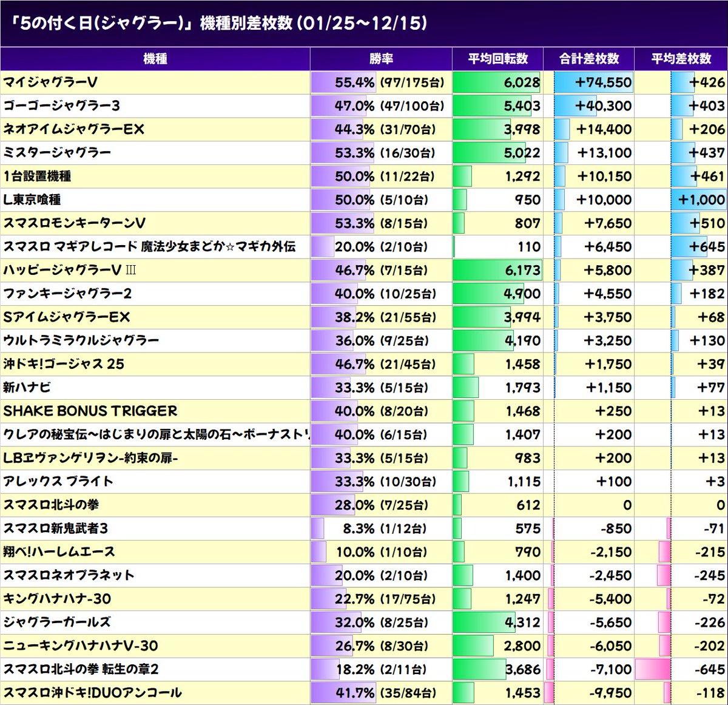Select the SHAKE BONUS TRIGGER machine name

(x=90, y=411)
